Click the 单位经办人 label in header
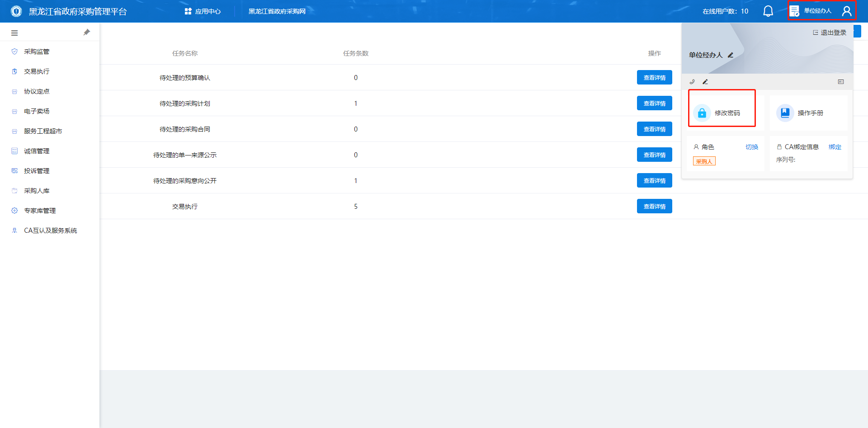Image resolution: width=868 pixels, height=428 pixels. 817,11
